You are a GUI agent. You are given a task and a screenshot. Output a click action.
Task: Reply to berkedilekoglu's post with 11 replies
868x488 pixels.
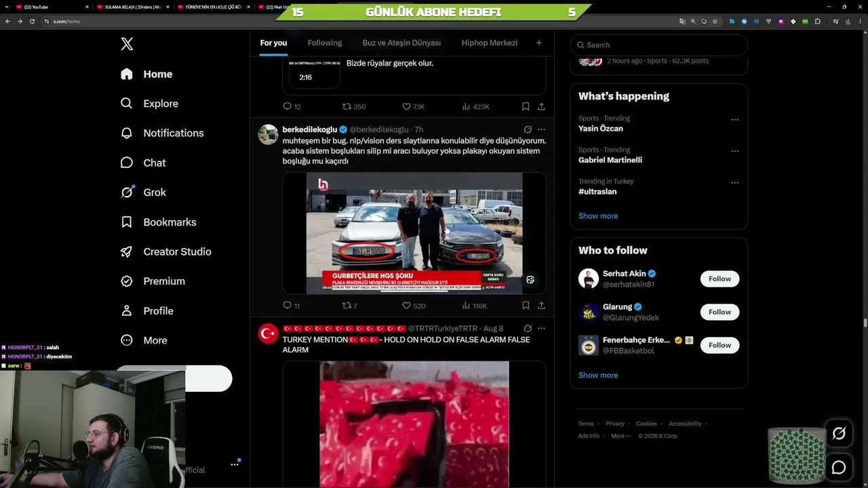click(x=292, y=306)
